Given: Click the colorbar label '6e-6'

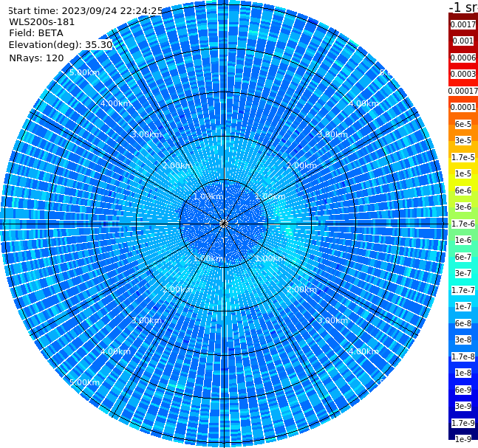Looking at the screenshot, I should [x=463, y=190].
